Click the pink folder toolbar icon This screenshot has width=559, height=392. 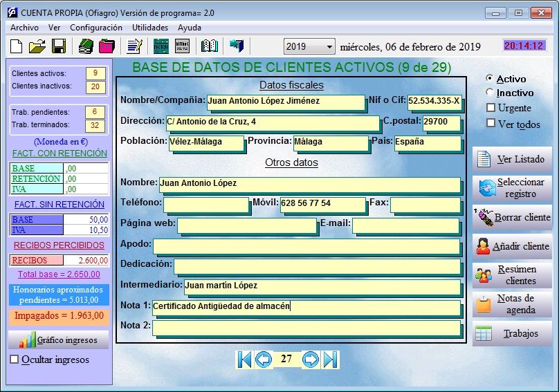[107, 46]
